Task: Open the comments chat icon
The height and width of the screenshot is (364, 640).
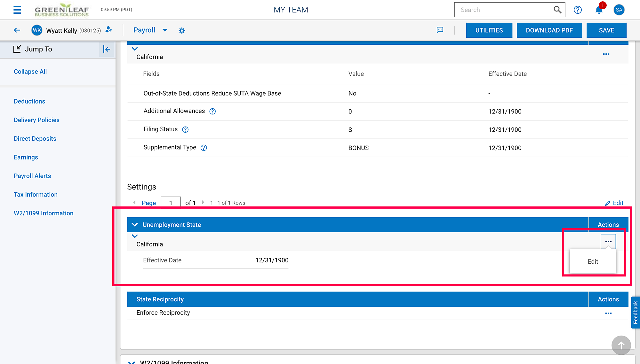Action: tap(440, 30)
